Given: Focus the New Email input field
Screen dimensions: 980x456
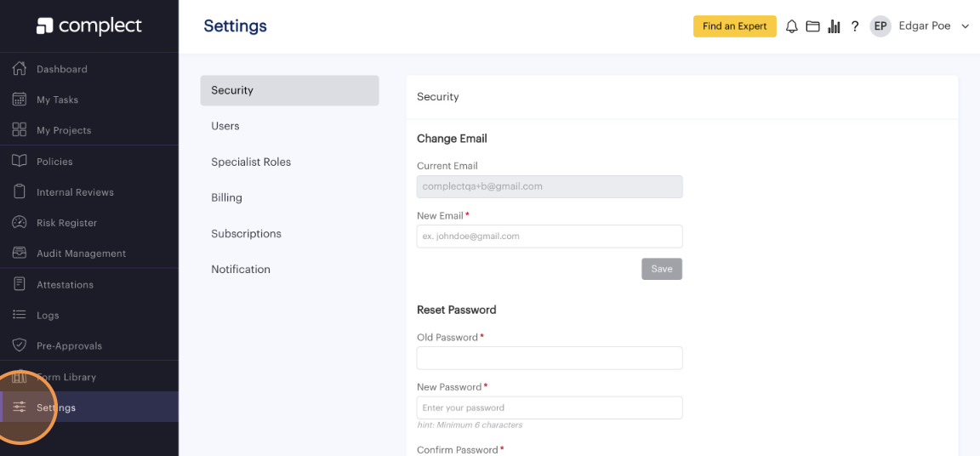Looking at the screenshot, I should point(550,237).
